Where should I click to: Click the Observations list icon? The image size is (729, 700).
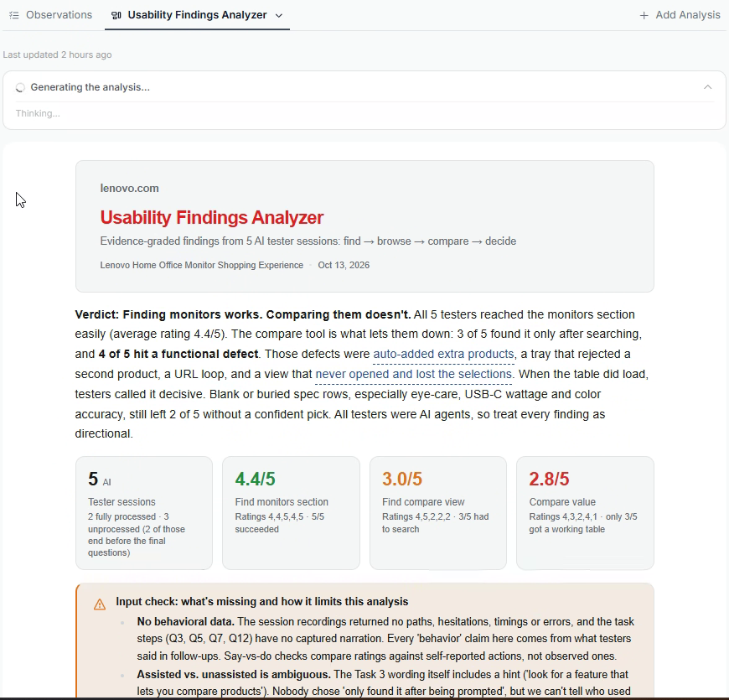pyautogui.click(x=14, y=15)
